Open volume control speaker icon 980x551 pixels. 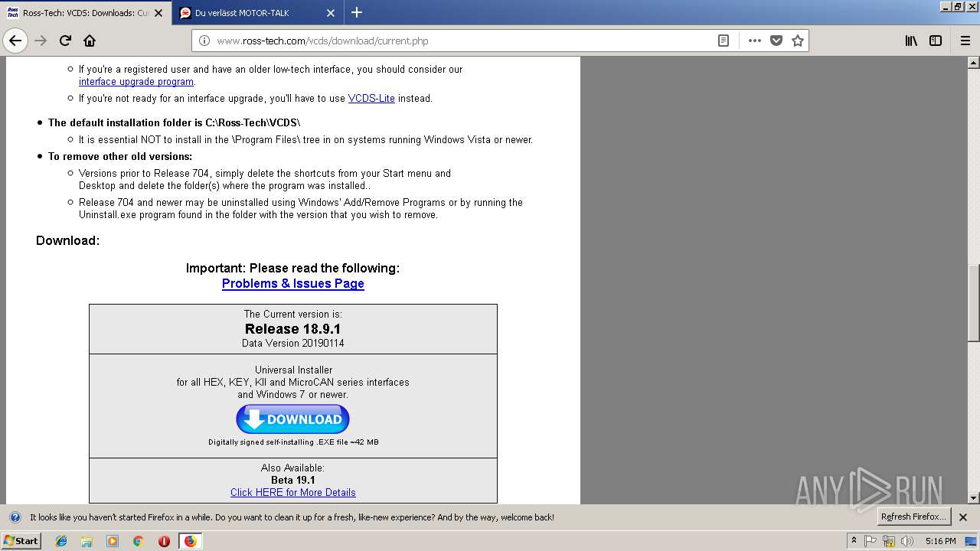pos(907,541)
